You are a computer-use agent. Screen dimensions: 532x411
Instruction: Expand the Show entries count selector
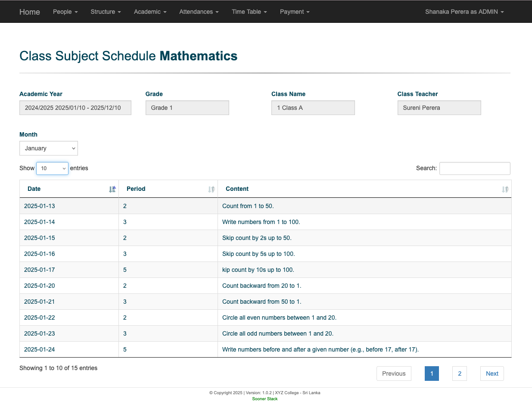52,168
